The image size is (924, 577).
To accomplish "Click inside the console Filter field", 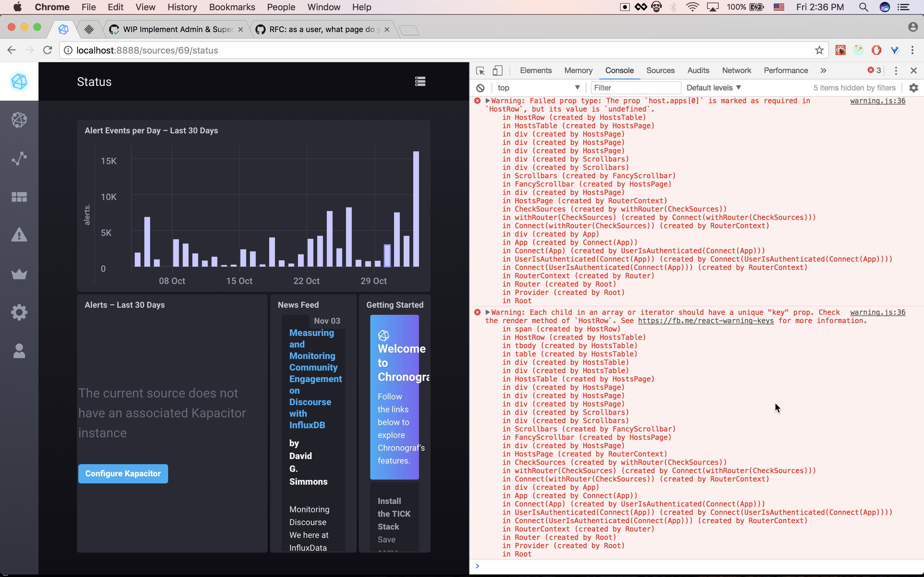I will pyautogui.click(x=636, y=88).
